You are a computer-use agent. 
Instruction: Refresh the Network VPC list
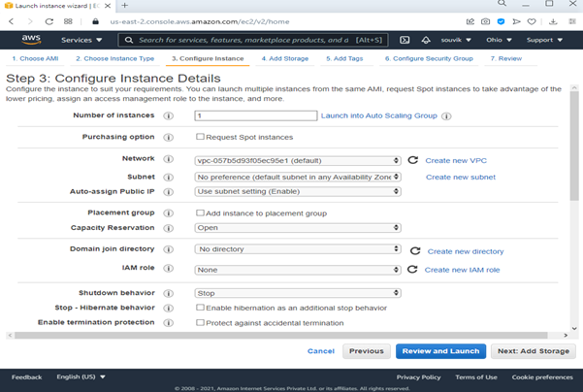click(413, 160)
